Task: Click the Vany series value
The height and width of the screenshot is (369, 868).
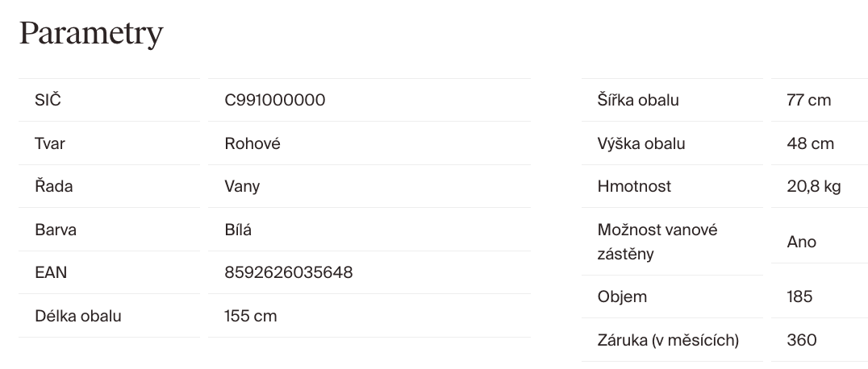Action: [x=242, y=186]
